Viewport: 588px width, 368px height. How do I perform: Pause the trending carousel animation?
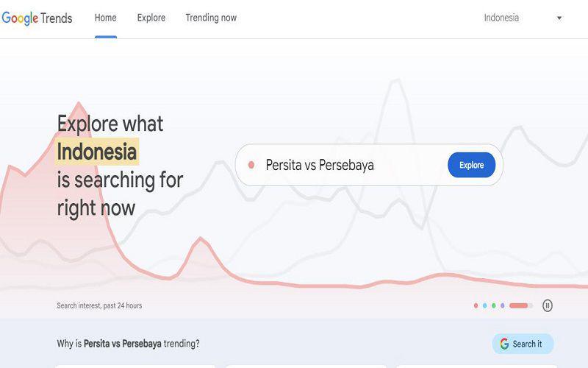click(x=547, y=305)
